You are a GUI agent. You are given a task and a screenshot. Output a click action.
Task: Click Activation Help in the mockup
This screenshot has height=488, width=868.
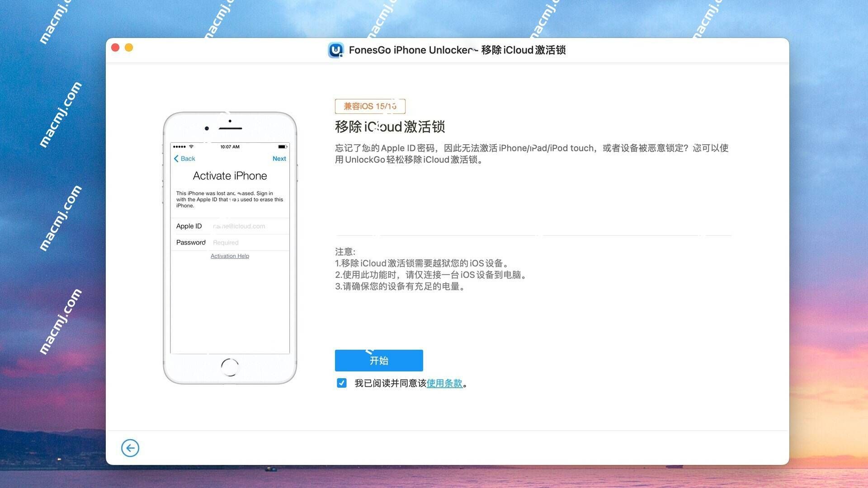click(230, 256)
